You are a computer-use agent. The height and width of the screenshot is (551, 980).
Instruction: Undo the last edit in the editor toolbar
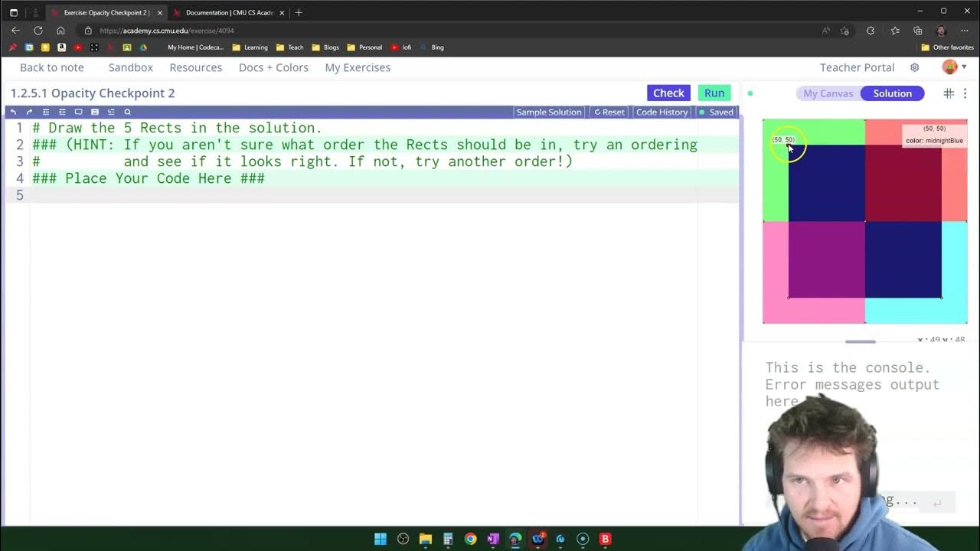tap(13, 112)
